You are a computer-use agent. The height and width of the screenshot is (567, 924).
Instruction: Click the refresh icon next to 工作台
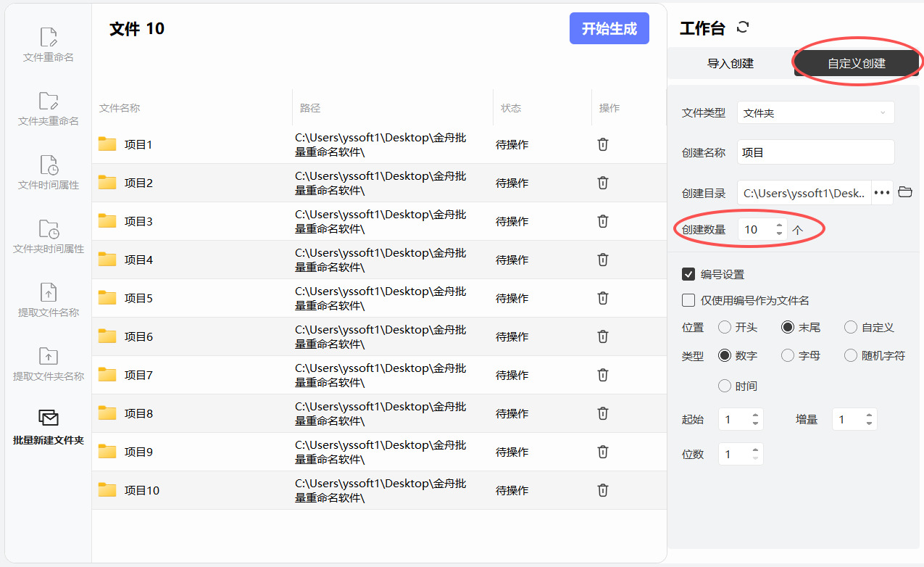pos(742,28)
